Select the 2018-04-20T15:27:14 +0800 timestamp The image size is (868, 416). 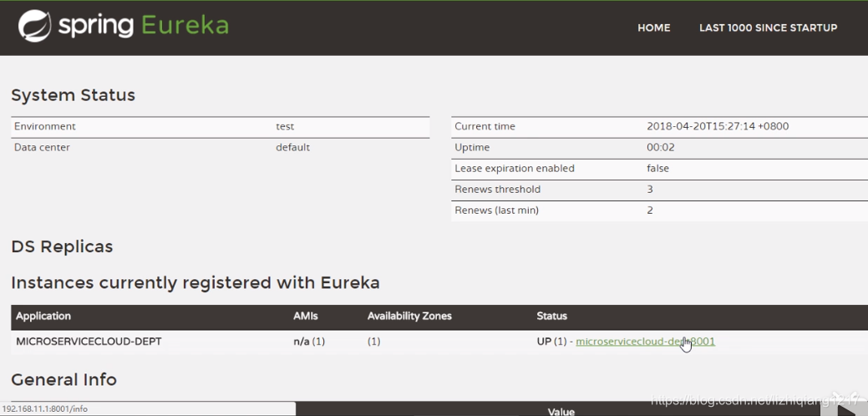[x=718, y=126]
